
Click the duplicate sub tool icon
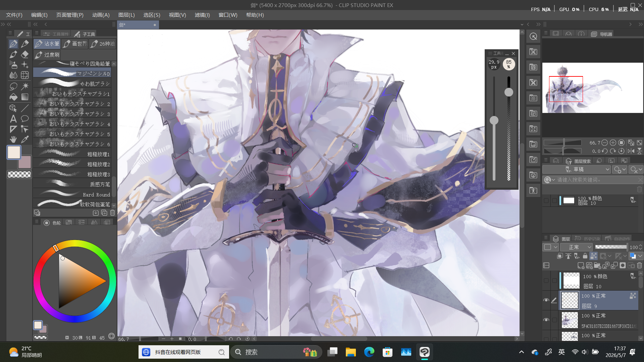[x=104, y=213]
